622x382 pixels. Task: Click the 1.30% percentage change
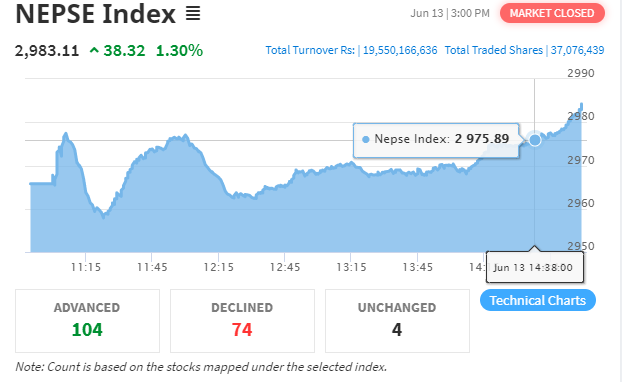[179, 51]
